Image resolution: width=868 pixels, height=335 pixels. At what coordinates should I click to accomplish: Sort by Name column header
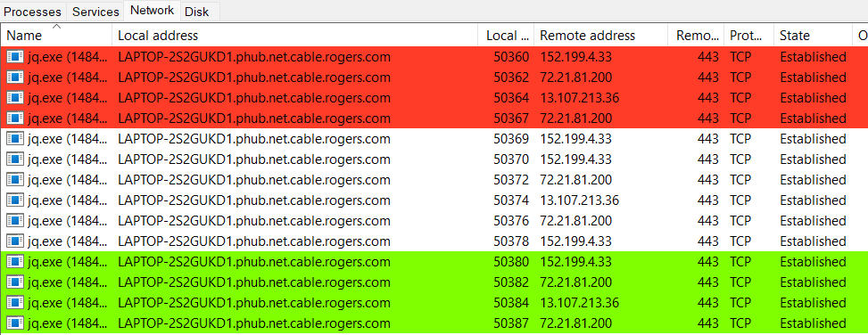pyautogui.click(x=56, y=36)
